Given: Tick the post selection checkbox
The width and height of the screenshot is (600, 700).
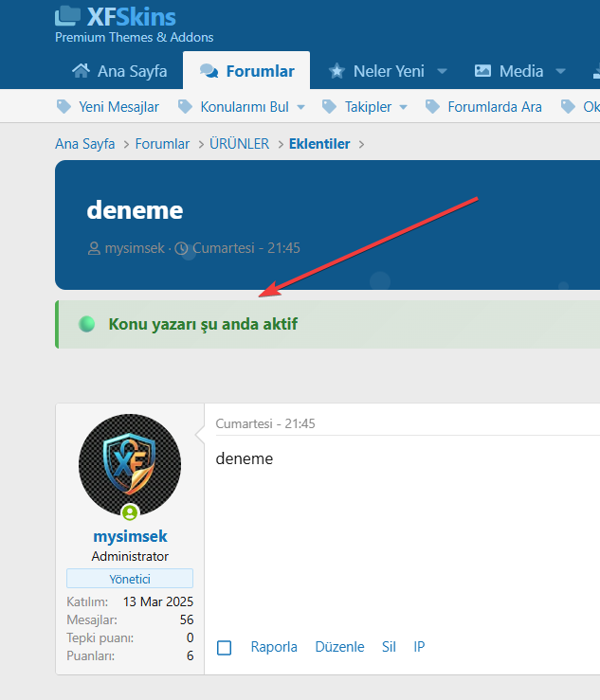Looking at the screenshot, I should point(225,648).
